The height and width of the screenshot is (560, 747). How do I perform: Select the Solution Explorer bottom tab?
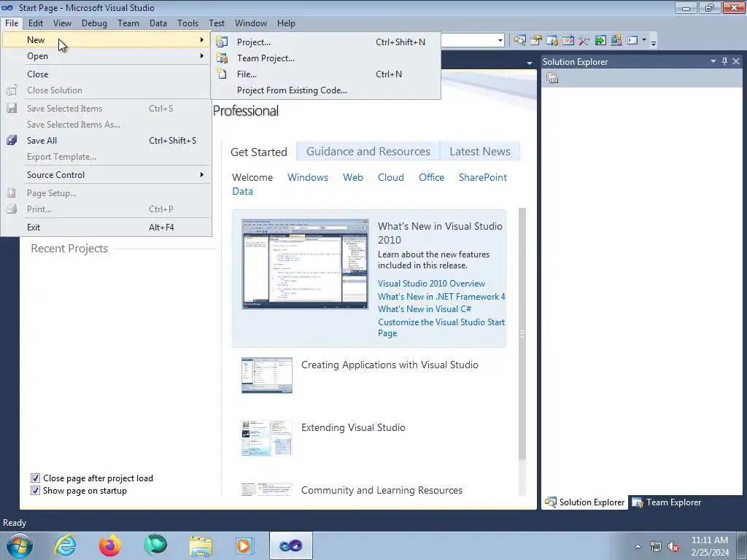click(x=584, y=502)
